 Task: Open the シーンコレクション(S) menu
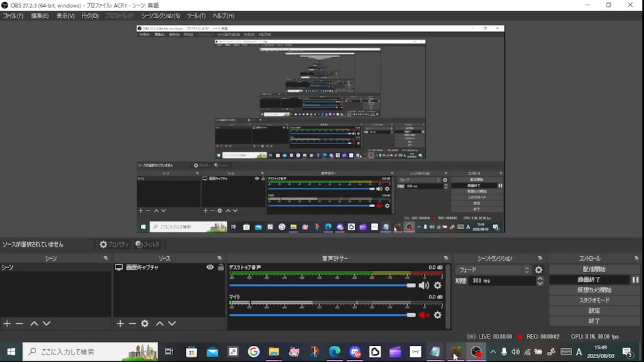click(x=160, y=16)
